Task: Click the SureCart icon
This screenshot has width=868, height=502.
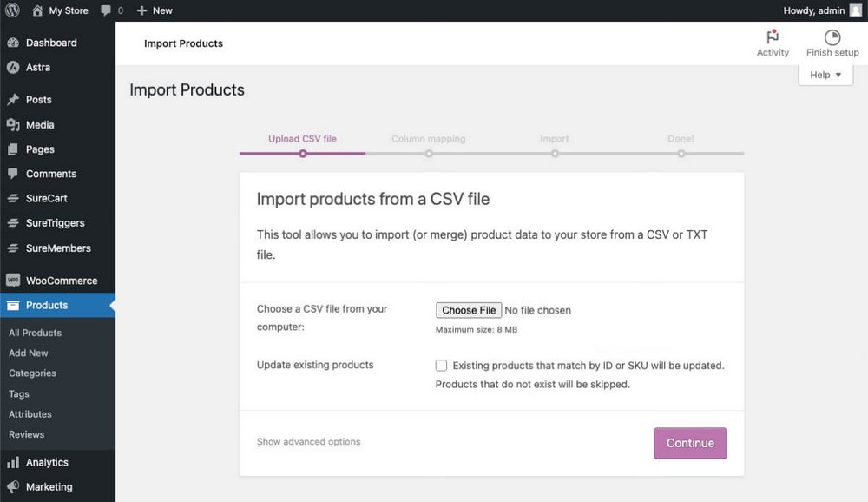Action: (x=13, y=198)
